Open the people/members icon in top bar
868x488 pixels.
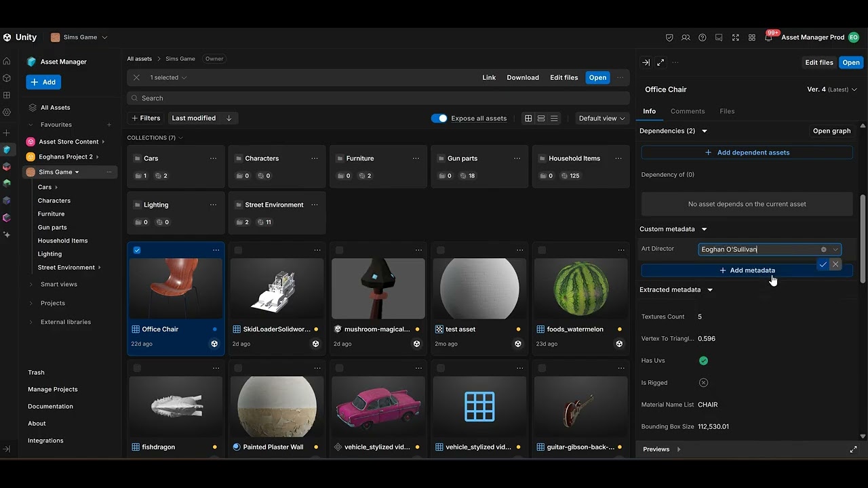[686, 37]
